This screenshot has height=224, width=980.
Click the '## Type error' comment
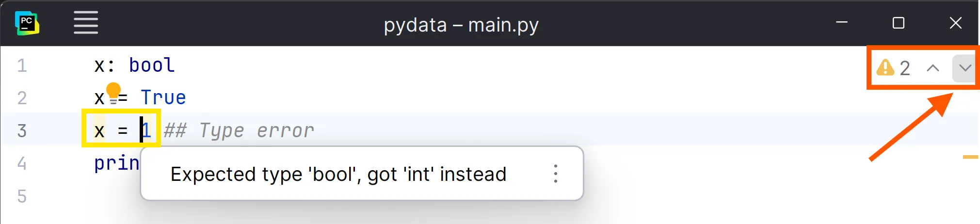[x=239, y=130]
